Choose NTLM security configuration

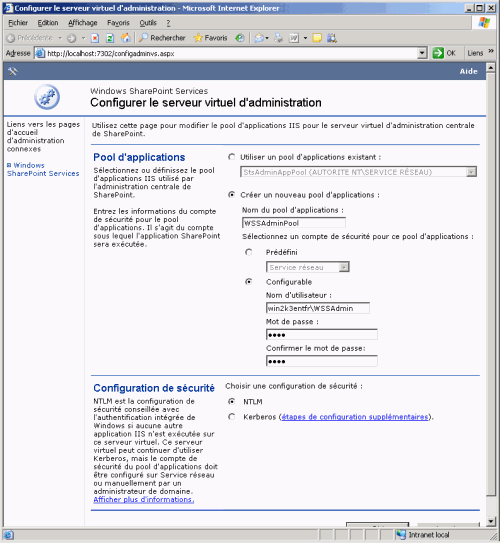[x=231, y=401]
